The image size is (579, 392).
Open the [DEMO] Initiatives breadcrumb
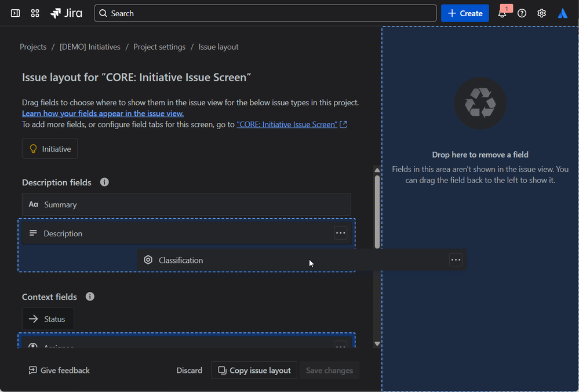point(90,47)
